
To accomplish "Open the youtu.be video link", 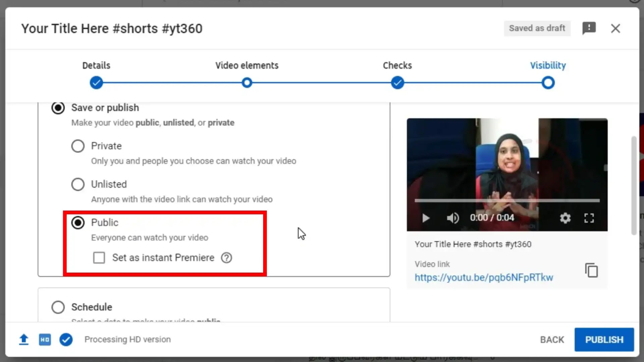I will 484,278.
